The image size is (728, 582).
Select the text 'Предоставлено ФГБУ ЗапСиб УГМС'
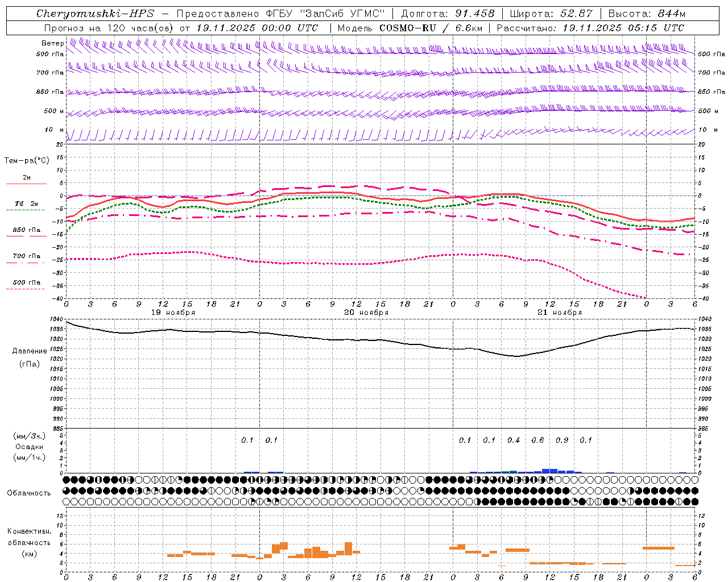point(281,14)
